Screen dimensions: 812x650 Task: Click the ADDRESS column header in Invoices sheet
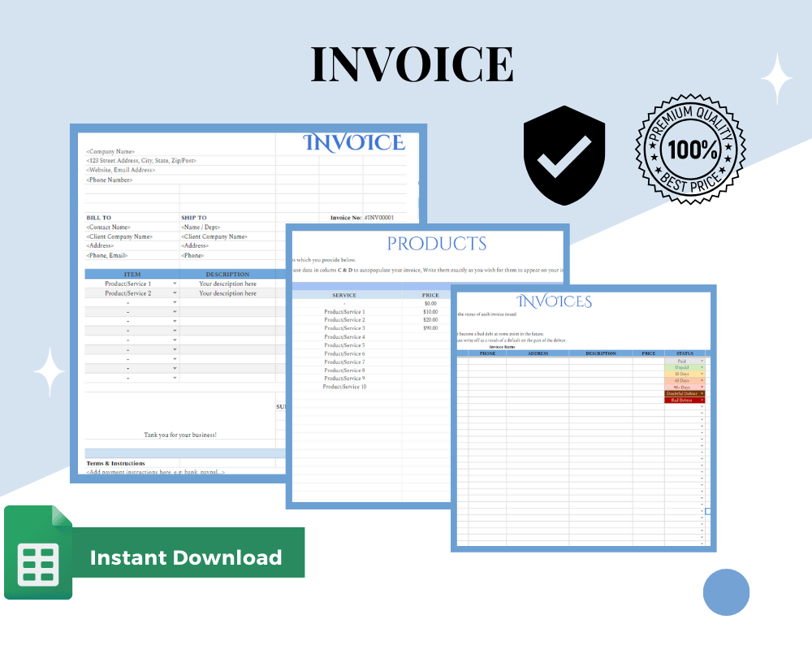tap(538, 353)
